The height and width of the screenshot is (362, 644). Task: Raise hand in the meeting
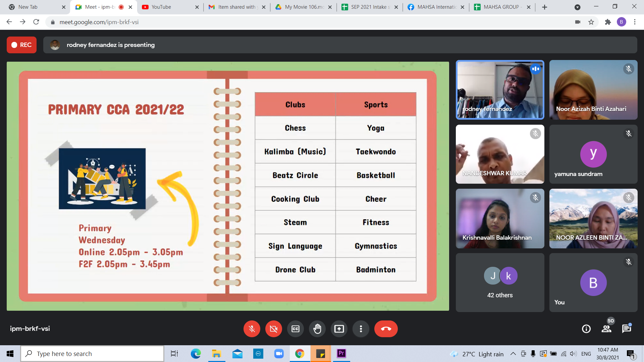click(x=317, y=329)
